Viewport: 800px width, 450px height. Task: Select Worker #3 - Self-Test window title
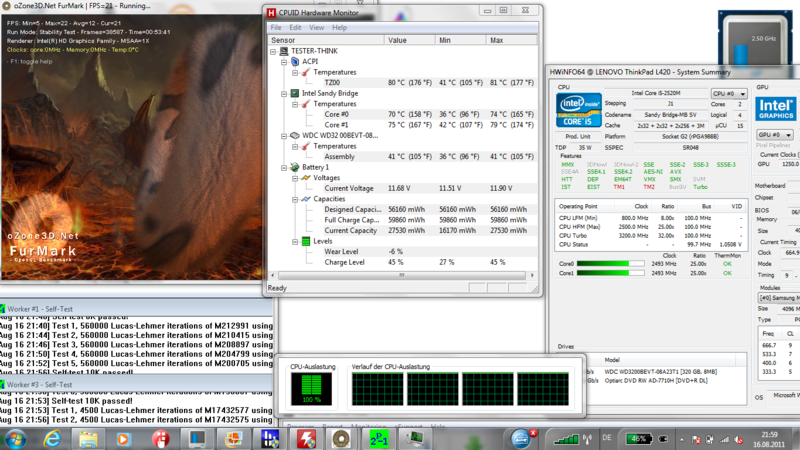click(40, 384)
